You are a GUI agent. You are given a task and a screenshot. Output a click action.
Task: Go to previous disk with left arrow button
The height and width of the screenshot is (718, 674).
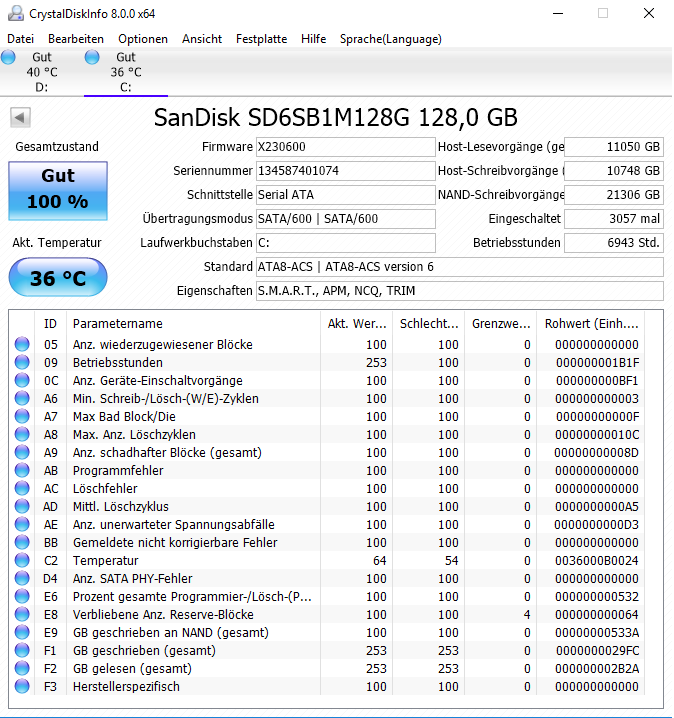coord(20,118)
